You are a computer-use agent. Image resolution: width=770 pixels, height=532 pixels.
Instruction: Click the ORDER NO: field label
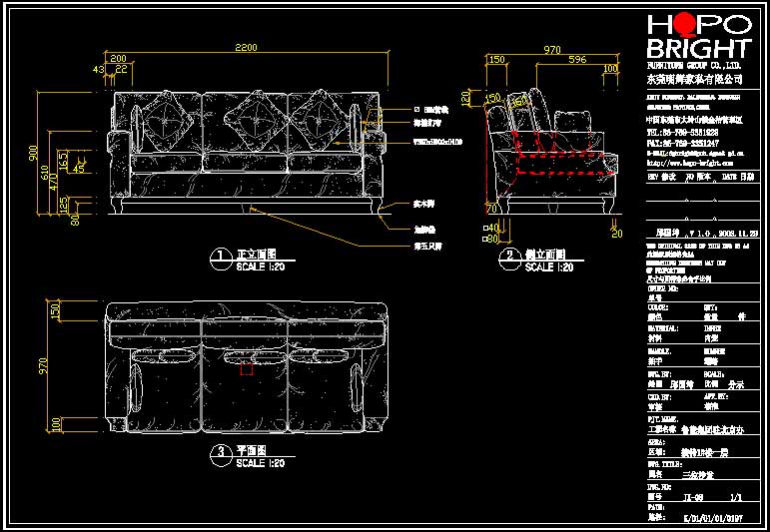[x=663, y=289]
